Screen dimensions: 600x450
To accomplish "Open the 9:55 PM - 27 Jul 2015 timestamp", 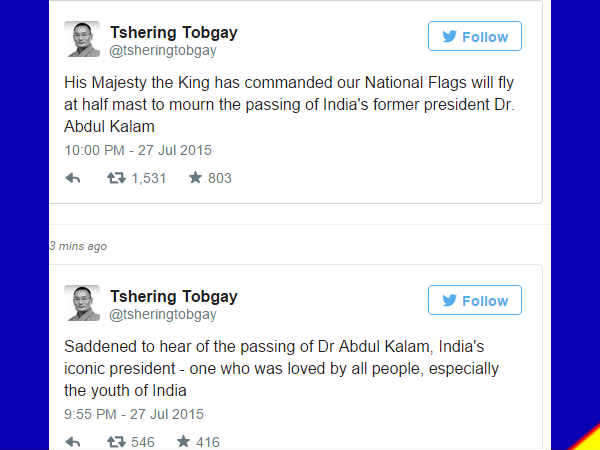I will pyautogui.click(x=134, y=414).
